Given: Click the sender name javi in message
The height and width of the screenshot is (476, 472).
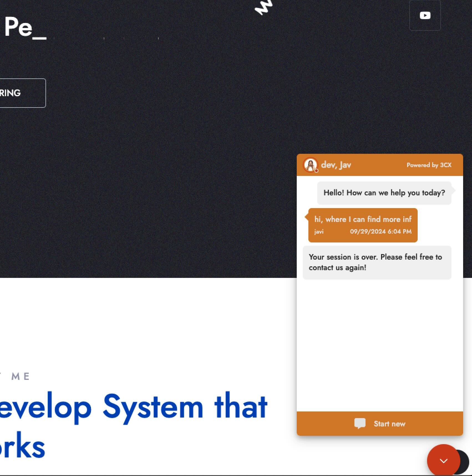Looking at the screenshot, I should coord(319,232).
